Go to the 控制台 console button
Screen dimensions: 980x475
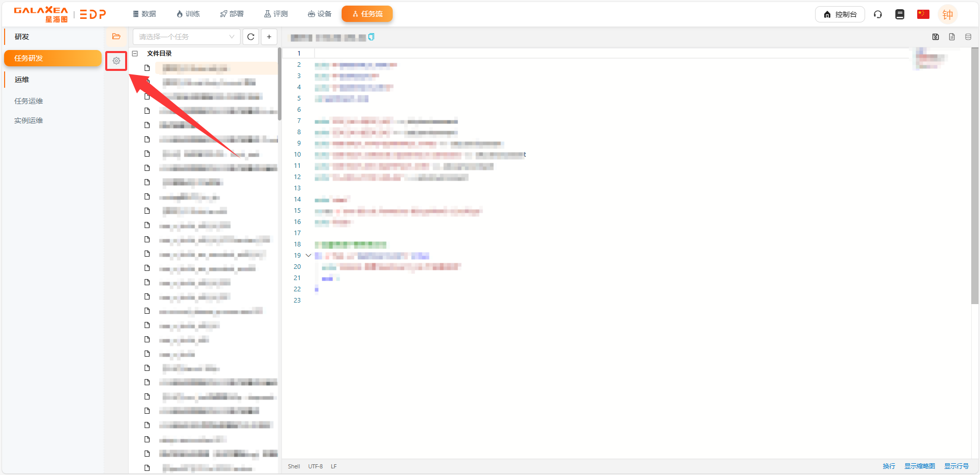pos(840,14)
